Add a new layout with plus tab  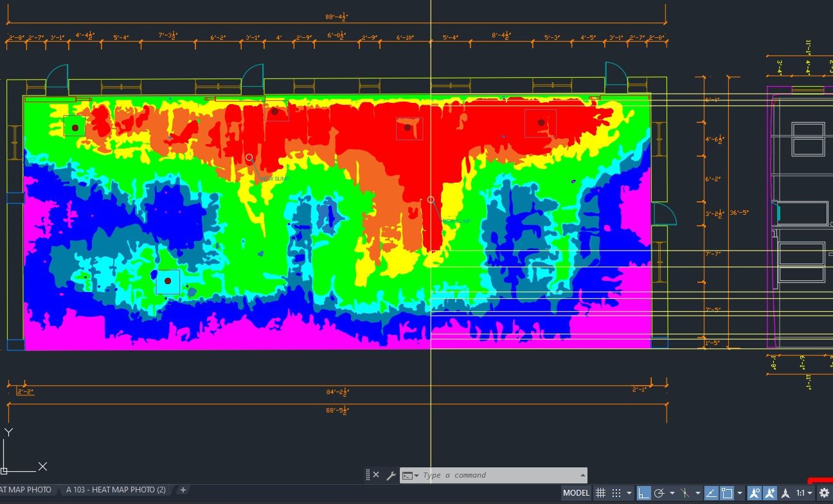pyautogui.click(x=183, y=490)
